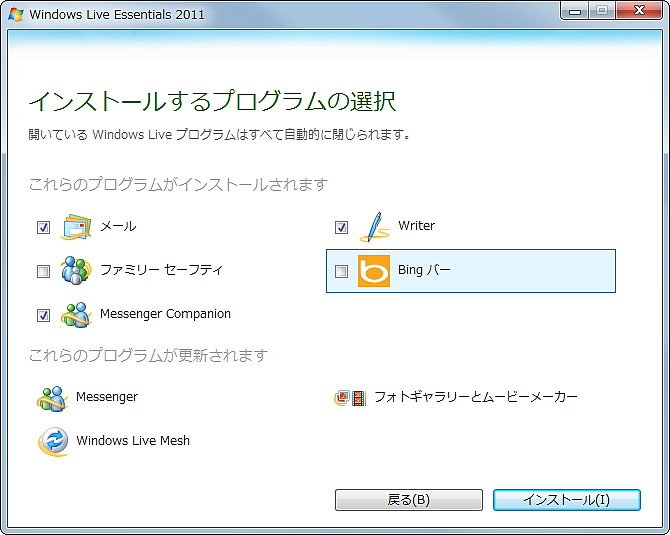The height and width of the screenshot is (535, 670).
Task: Select the メール label text
Action: coord(118,226)
